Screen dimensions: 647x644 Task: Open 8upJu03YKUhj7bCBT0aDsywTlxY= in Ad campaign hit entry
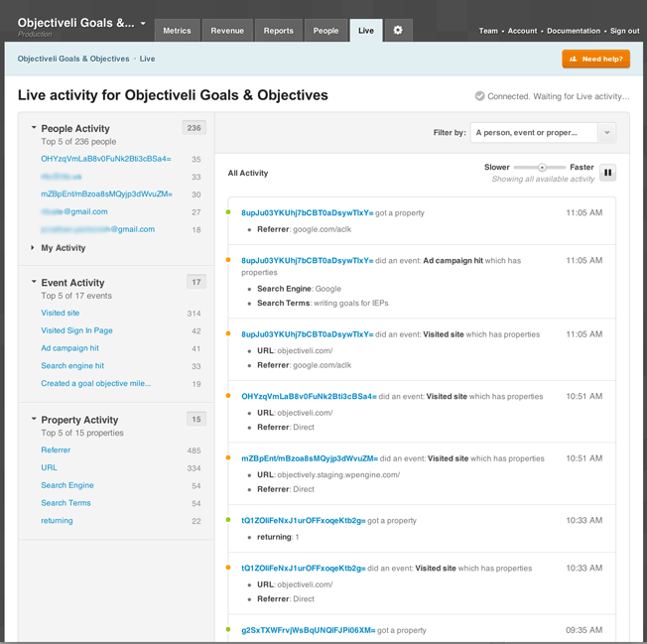[x=307, y=261]
